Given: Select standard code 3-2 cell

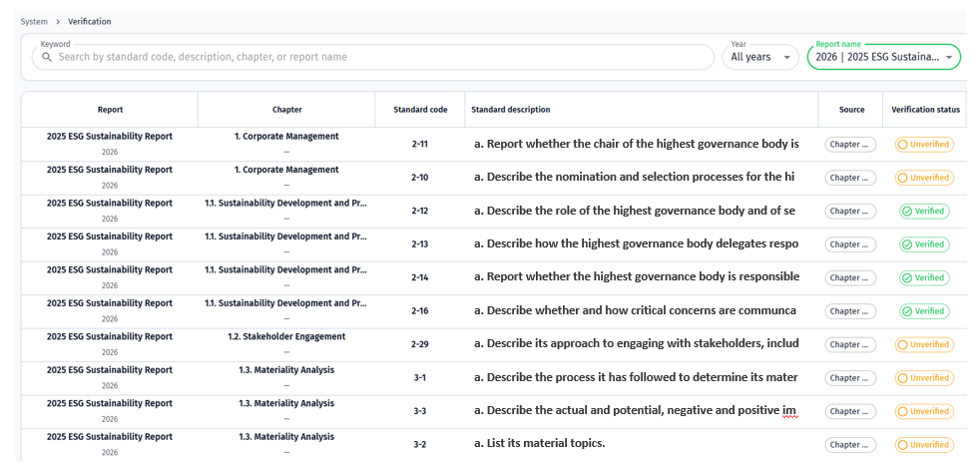Looking at the screenshot, I should [420, 445].
